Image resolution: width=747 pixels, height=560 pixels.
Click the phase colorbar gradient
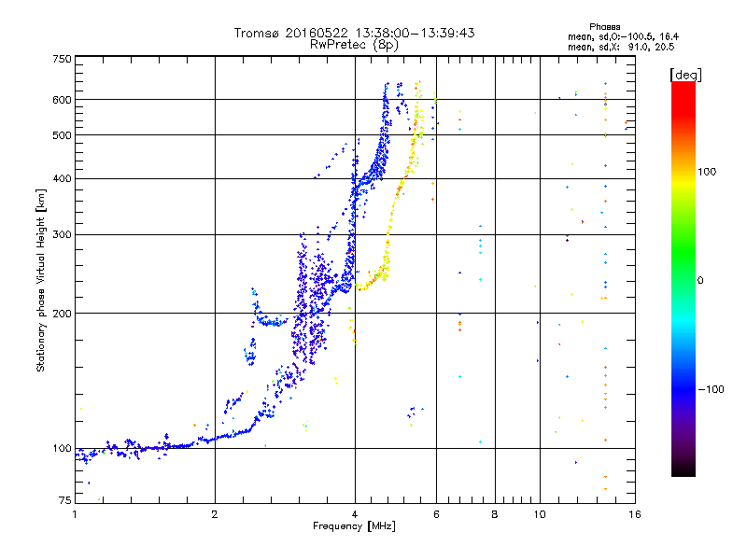684,278
